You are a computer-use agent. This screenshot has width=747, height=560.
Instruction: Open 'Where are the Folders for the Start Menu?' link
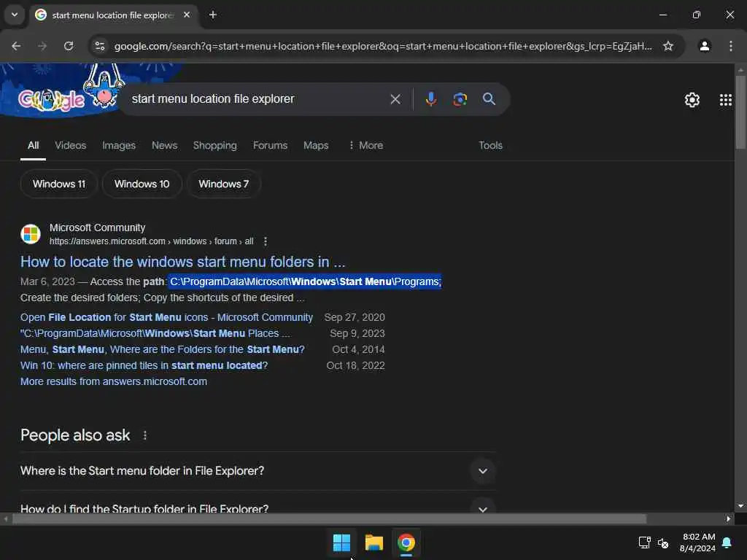(163, 349)
